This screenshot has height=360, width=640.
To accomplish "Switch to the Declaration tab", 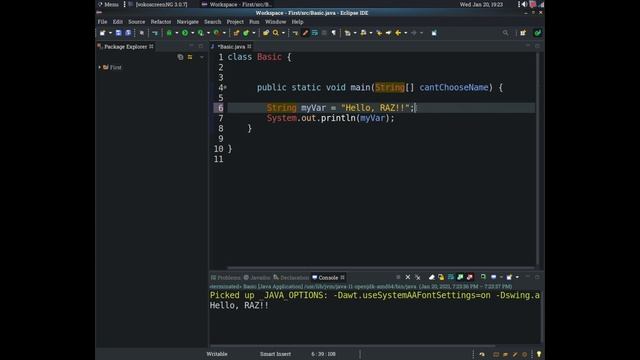I will (x=291, y=278).
